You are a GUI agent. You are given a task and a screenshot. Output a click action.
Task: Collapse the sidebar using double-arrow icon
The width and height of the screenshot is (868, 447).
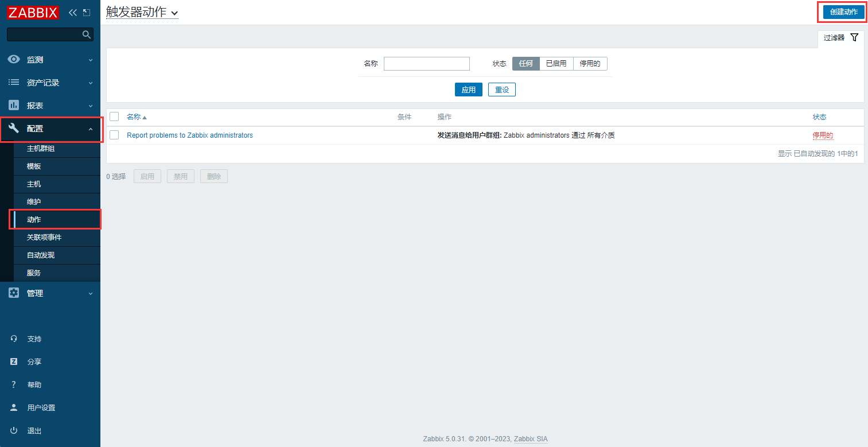[72, 12]
